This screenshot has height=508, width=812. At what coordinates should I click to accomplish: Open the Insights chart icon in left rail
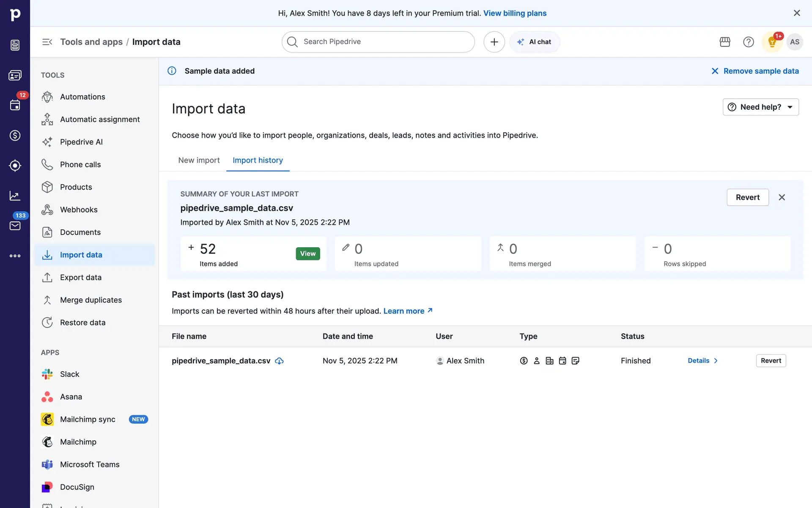point(15,196)
